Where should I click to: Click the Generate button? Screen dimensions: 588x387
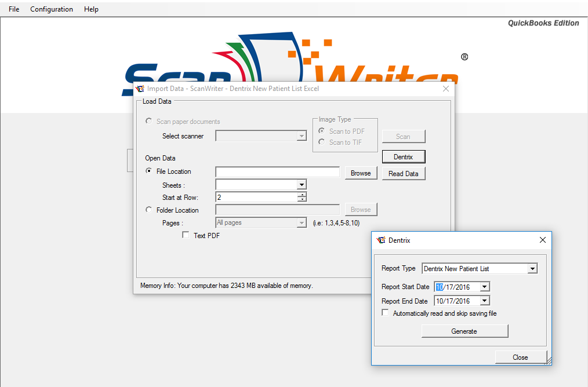[x=464, y=331]
